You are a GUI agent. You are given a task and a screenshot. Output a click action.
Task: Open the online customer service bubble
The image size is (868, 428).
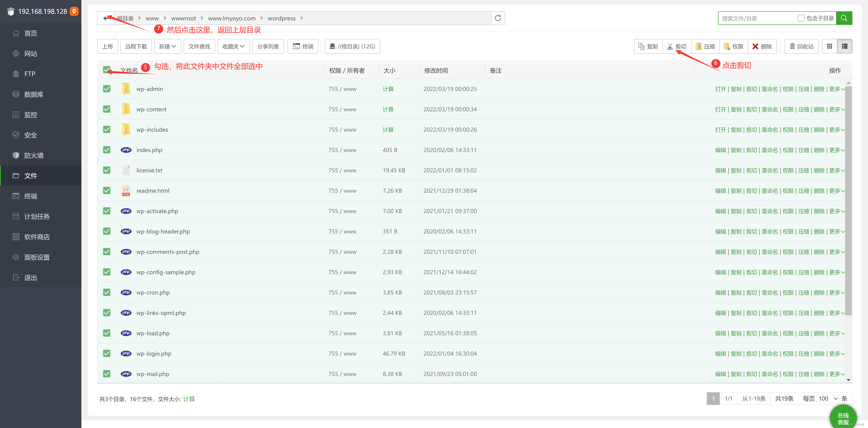tap(843, 418)
